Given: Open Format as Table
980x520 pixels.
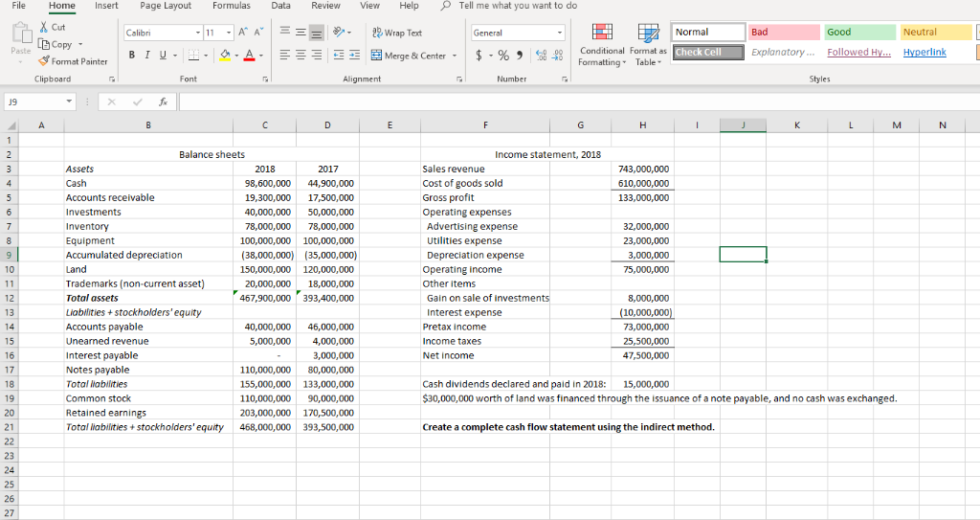Looking at the screenshot, I should [648, 44].
